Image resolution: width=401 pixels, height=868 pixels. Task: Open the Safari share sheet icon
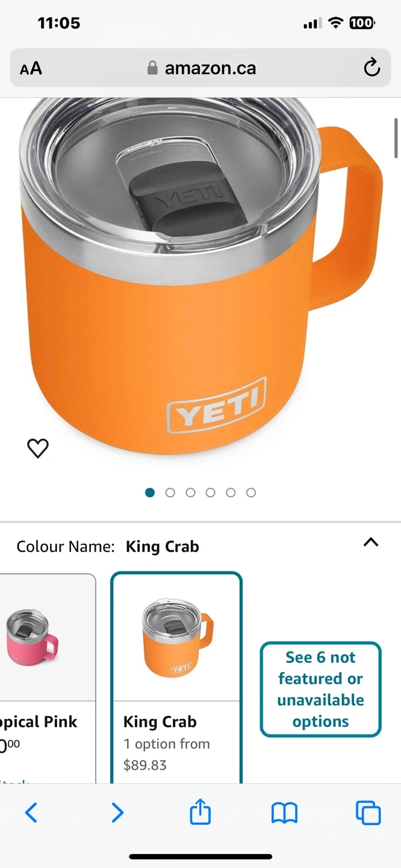(200, 811)
